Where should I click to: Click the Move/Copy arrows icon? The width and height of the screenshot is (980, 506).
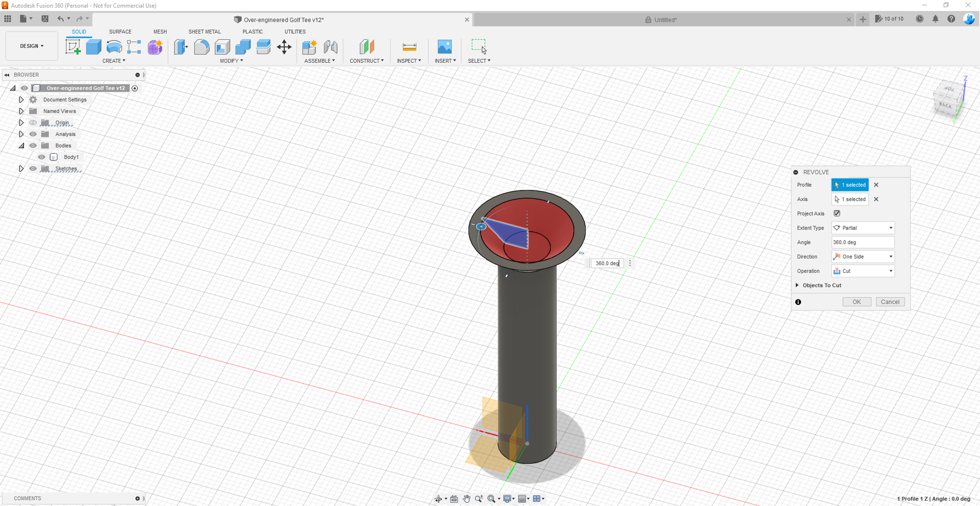click(284, 47)
